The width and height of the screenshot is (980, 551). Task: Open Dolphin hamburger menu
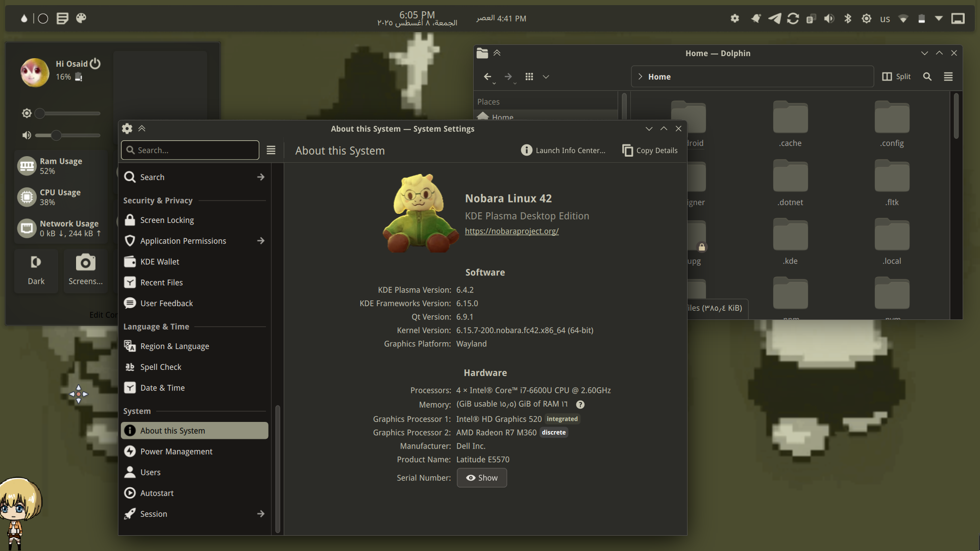(948, 77)
